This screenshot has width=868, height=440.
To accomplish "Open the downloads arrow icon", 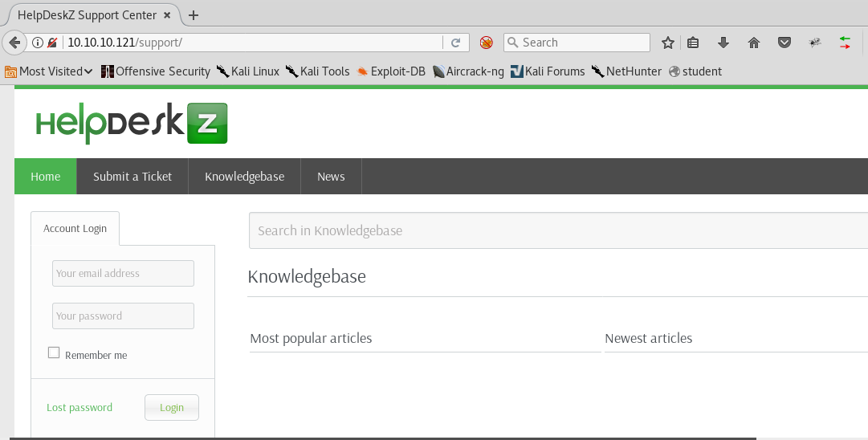I will coord(723,43).
